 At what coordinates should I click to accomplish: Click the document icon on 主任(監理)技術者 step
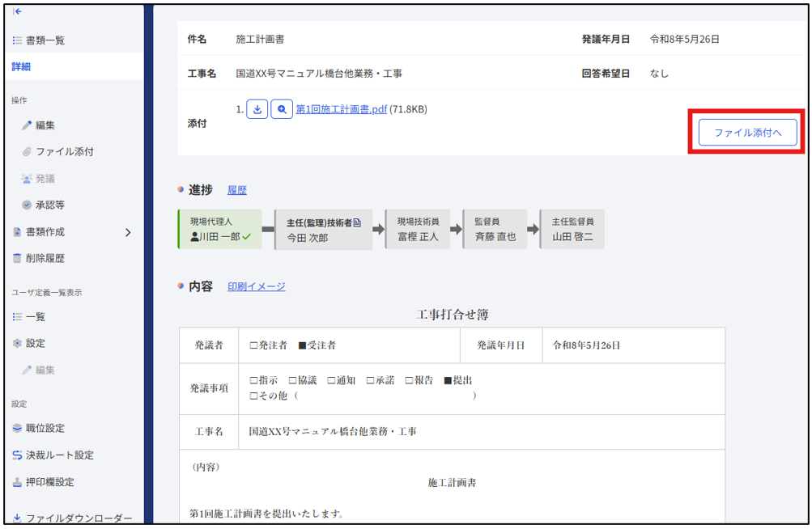pos(357,222)
